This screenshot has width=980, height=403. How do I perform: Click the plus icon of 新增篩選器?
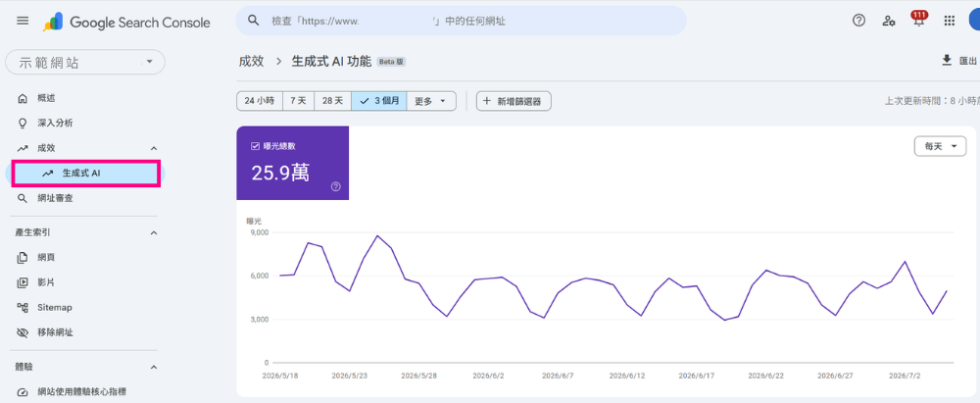(487, 101)
